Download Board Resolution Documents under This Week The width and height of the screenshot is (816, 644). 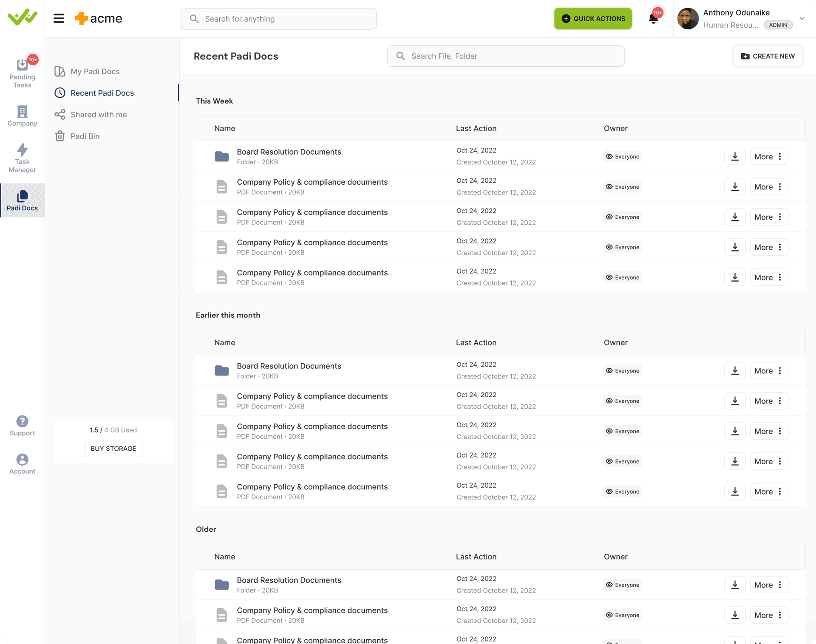(735, 157)
